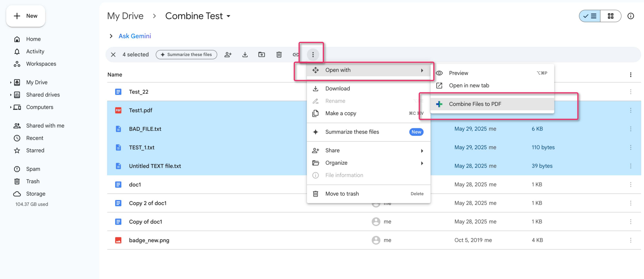Image resolution: width=644 pixels, height=279 pixels.
Task: Select Combine Files to PDF
Action: (x=492, y=104)
